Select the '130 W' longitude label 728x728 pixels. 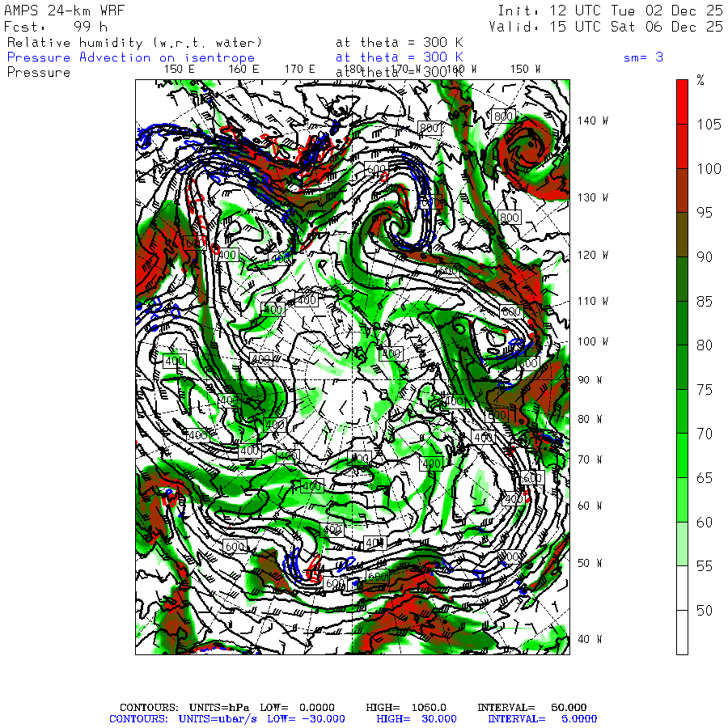click(x=592, y=198)
